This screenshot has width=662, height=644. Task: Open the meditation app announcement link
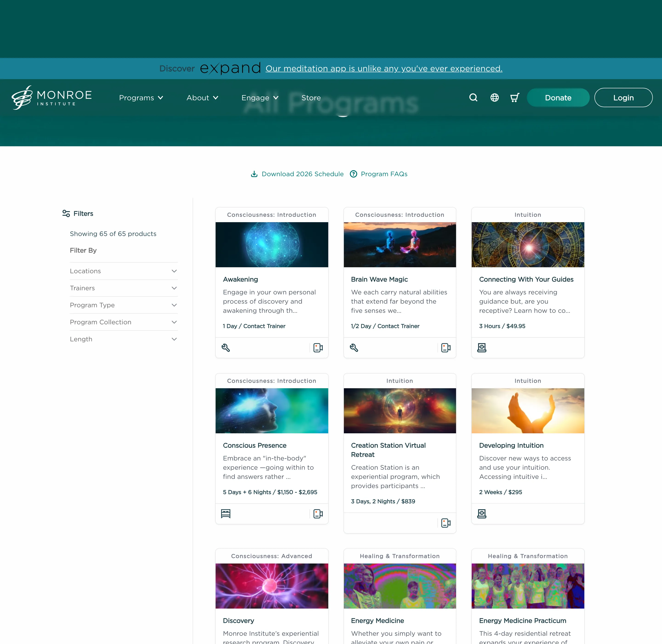coord(383,68)
